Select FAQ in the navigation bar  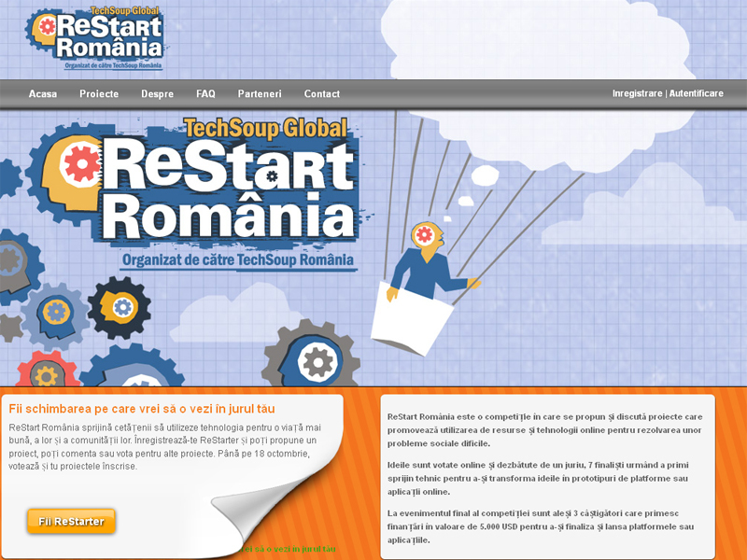pos(205,94)
